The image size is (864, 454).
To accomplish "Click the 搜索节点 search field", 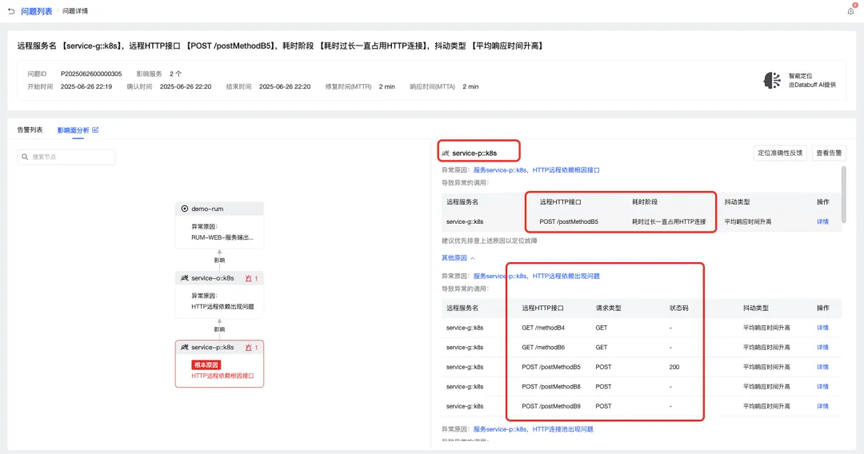I will [66, 157].
